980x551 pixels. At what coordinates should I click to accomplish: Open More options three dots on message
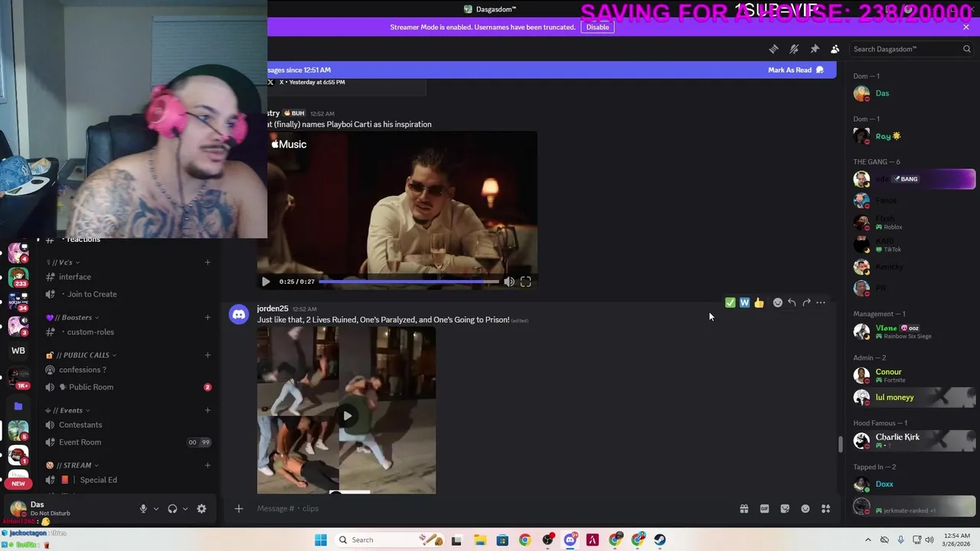point(821,303)
